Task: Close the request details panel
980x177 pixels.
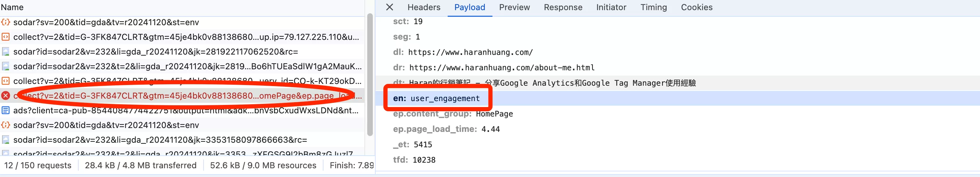Action: (x=389, y=7)
